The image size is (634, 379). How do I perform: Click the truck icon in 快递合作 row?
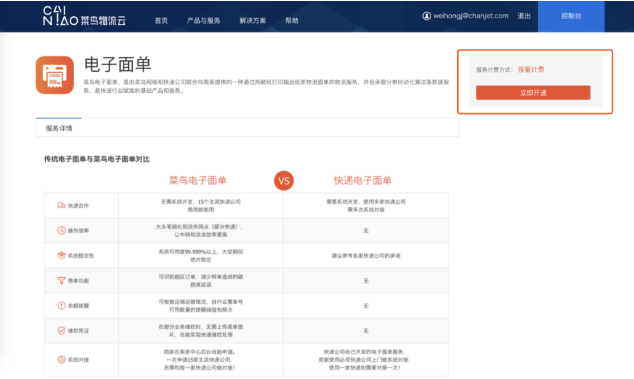pos(61,205)
